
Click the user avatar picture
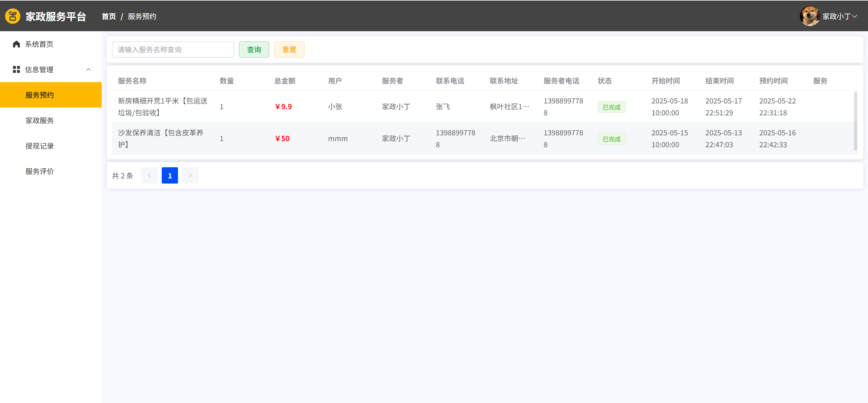810,16
